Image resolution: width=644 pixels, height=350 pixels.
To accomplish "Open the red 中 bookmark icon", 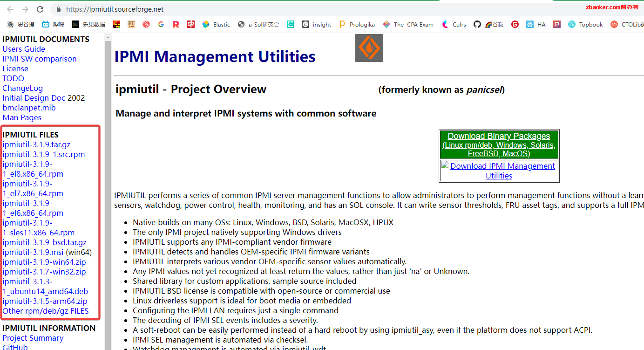I will 191,24.
